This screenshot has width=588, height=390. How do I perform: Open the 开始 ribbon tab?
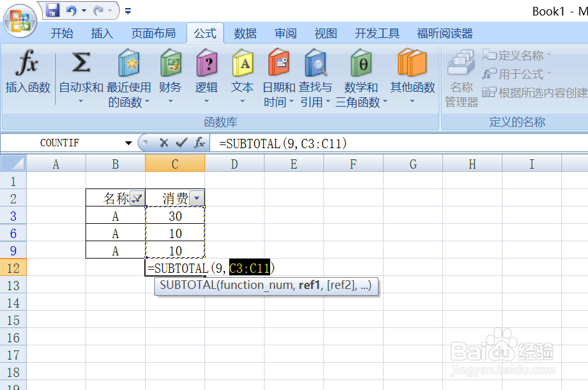click(x=61, y=33)
